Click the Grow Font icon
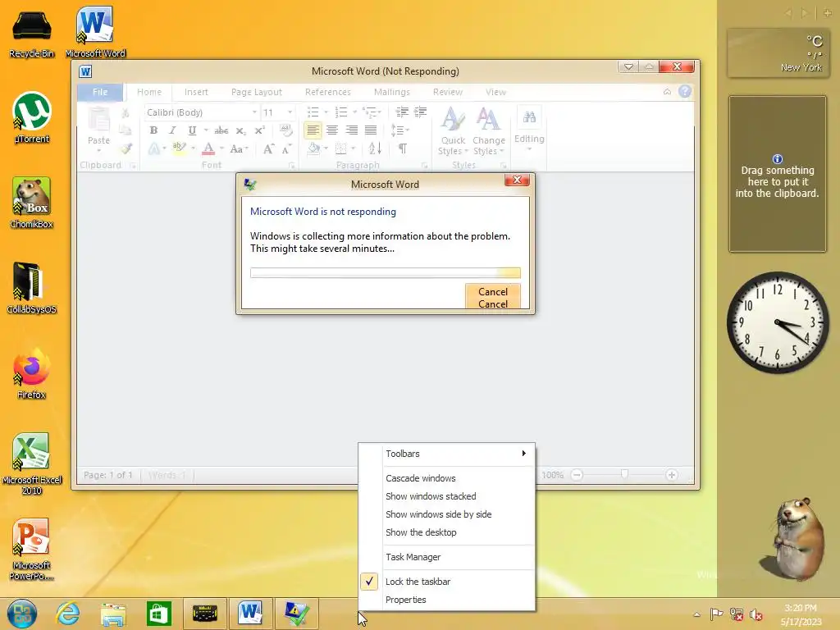This screenshot has height=630, width=840. click(x=268, y=149)
